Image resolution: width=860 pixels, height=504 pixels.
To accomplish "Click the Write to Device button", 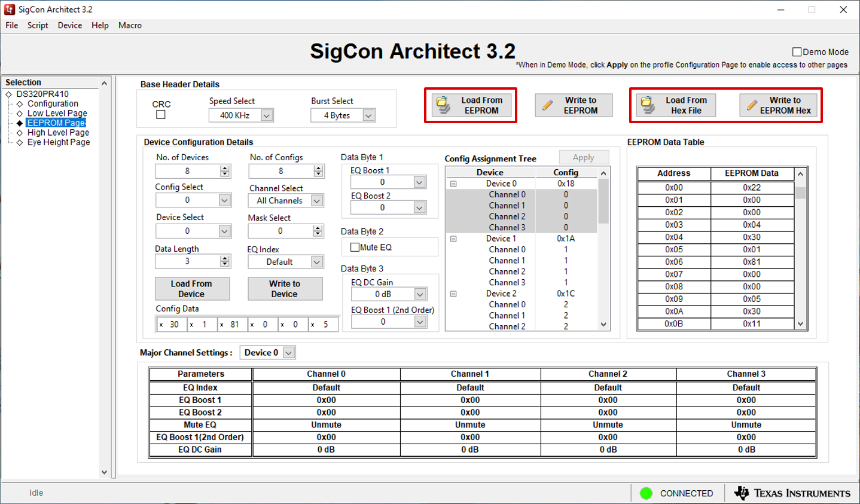I will 285,289.
